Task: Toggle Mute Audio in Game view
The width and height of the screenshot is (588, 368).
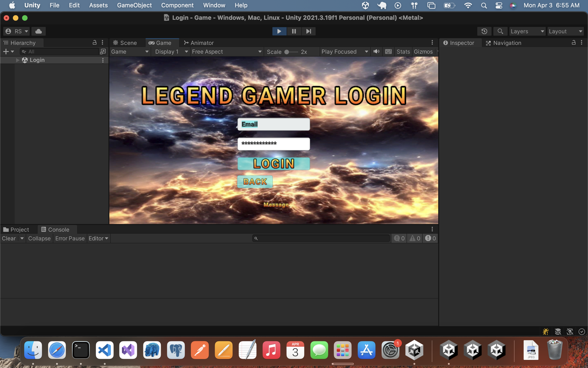Action: [x=376, y=52]
